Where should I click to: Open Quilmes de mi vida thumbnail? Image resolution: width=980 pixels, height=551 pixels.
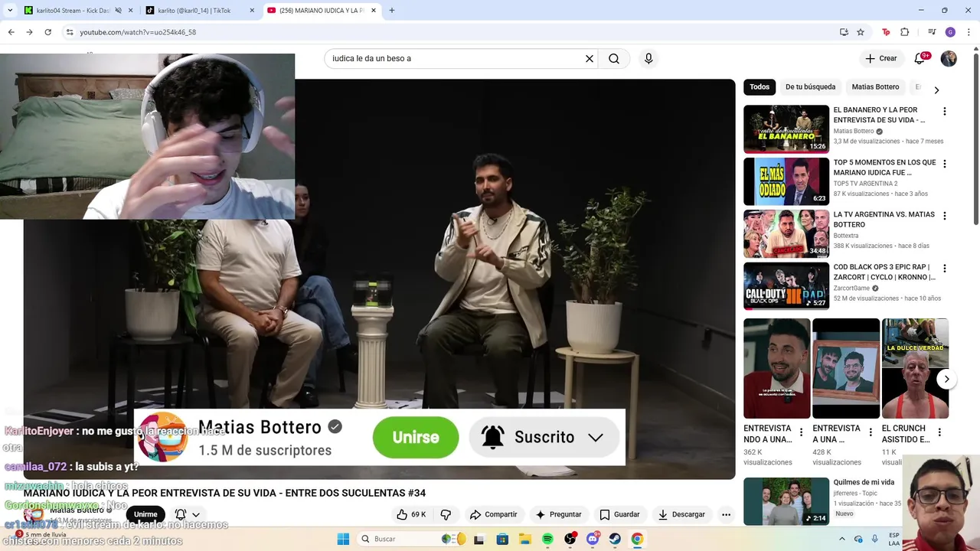click(786, 501)
